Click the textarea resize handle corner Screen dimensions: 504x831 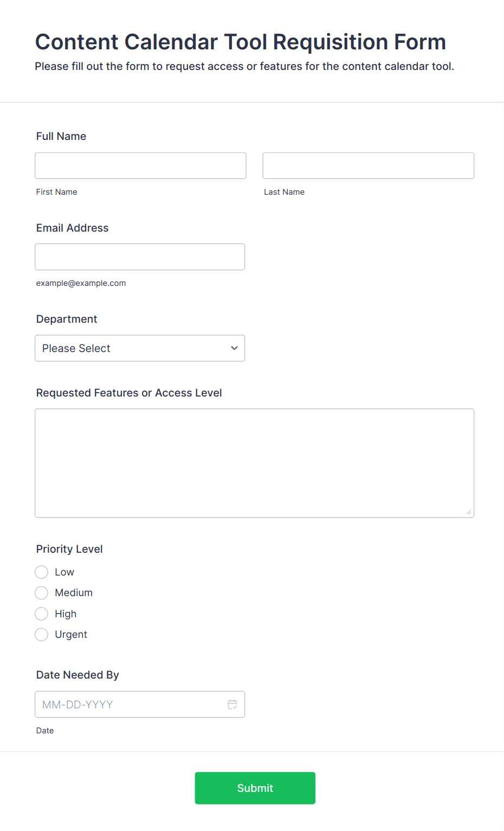[469, 512]
